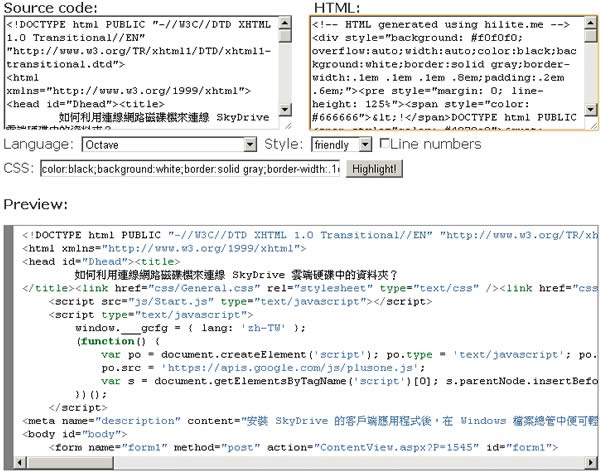Click the 'description' meta name in Preview
This screenshot has height=472, width=600.
tap(138, 421)
